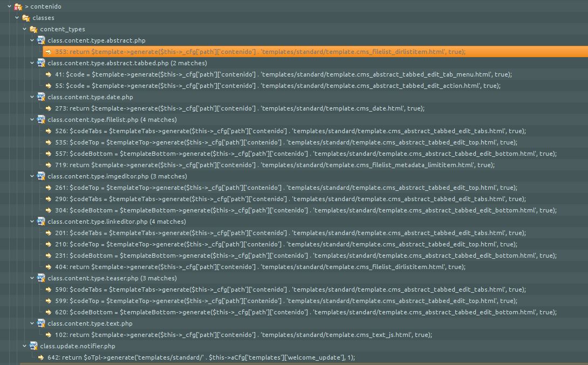Screen dimensions: 588x365
Task: Collapse class.content.type.linkeditor.php matches
Action: (x=32, y=222)
